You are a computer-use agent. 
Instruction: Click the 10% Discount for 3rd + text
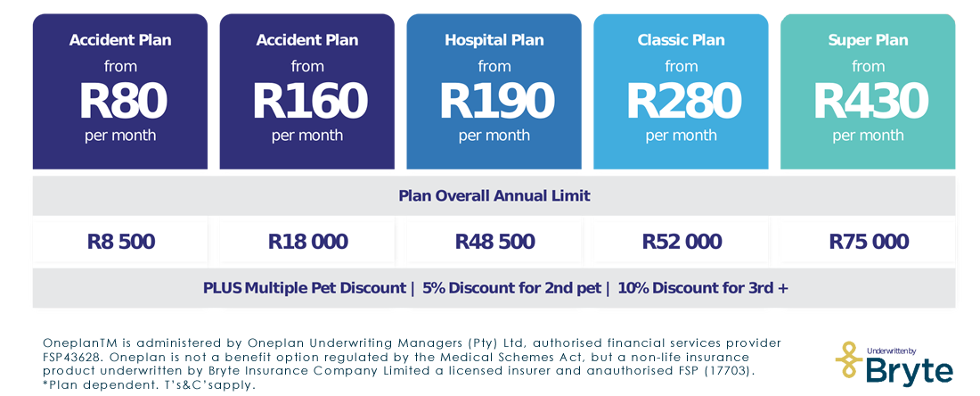tap(702, 288)
